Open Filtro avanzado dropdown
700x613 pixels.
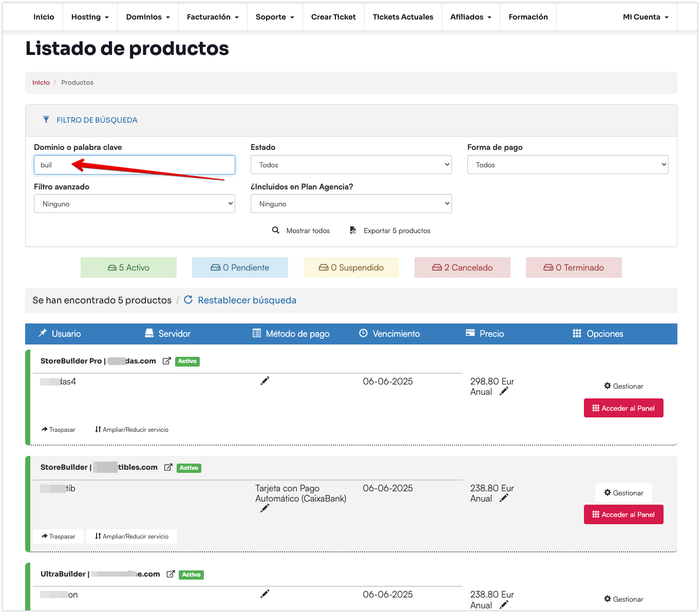coord(135,204)
